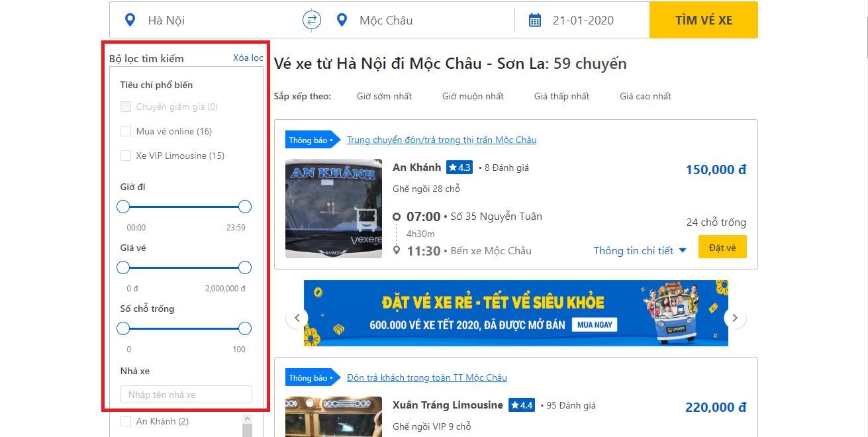The width and height of the screenshot is (868, 437).
Task: Click the Xuân Tráng Limousine company name
Action: click(x=448, y=405)
